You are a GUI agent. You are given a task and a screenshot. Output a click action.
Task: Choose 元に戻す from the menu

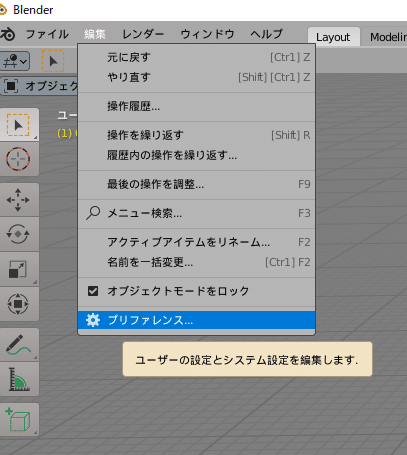pos(196,57)
